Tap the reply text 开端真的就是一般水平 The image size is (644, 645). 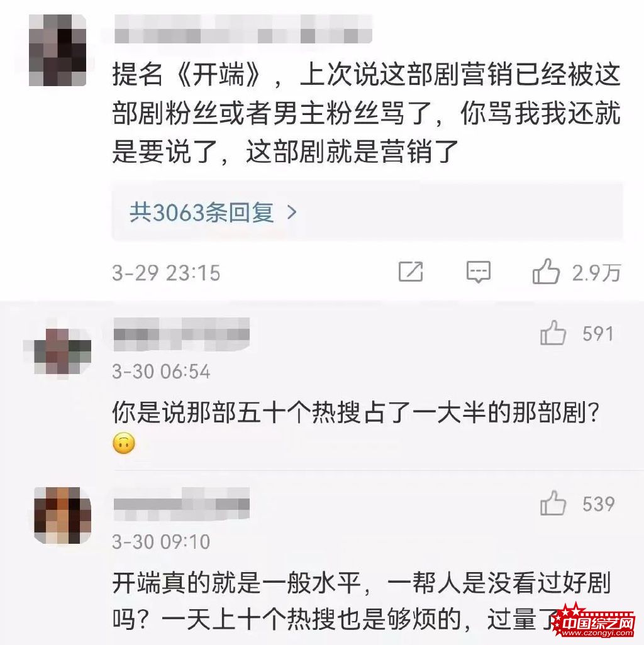(361, 601)
